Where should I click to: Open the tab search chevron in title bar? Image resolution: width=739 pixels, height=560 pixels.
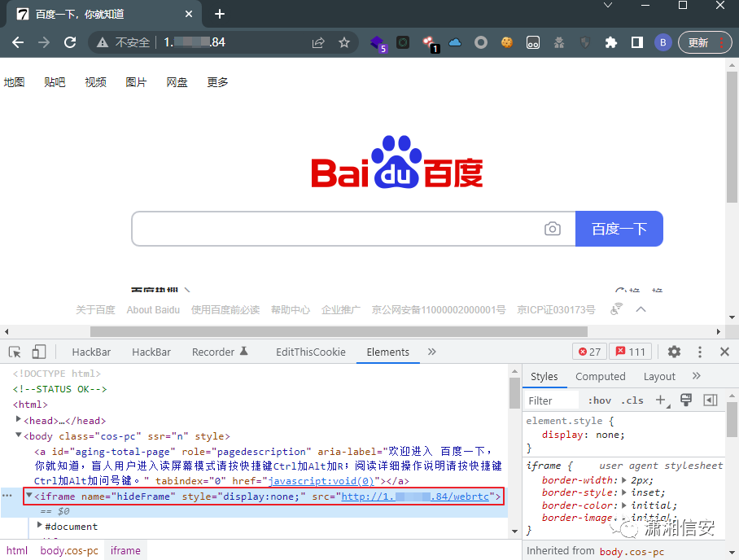(608, 5)
